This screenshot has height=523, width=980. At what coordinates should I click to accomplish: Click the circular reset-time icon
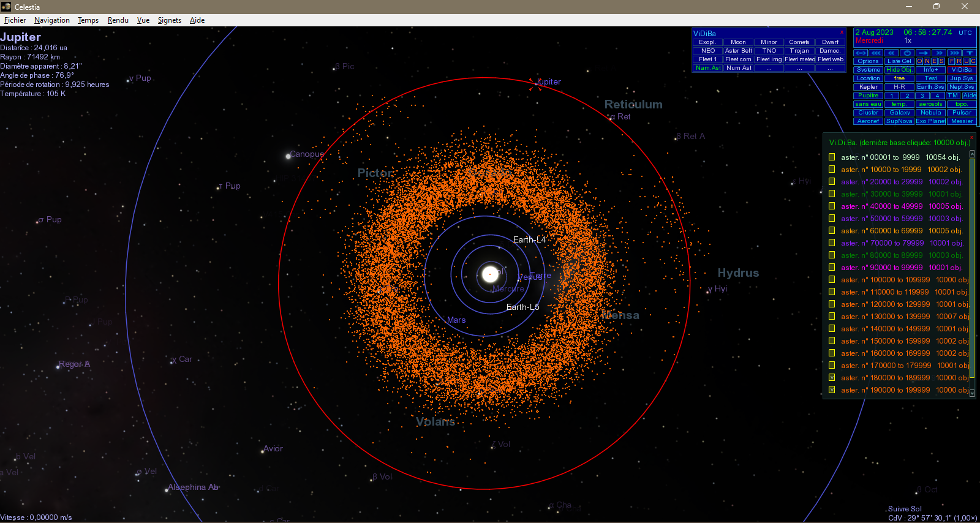click(907, 53)
